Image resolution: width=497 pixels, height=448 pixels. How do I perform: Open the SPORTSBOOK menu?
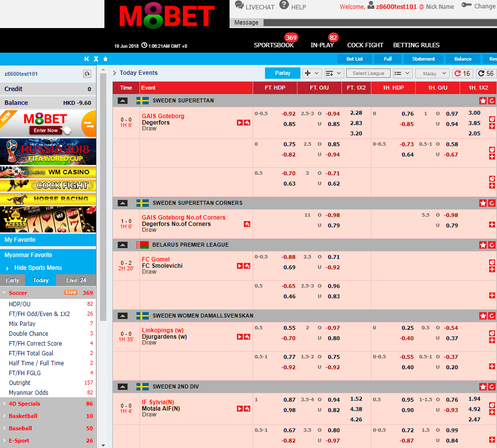click(274, 45)
